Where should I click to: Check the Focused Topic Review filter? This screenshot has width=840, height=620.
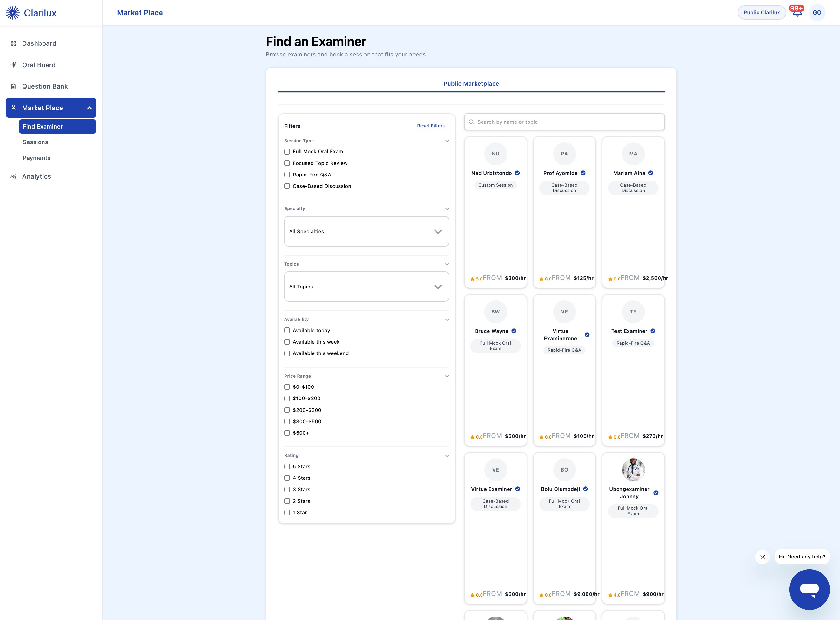tap(287, 163)
